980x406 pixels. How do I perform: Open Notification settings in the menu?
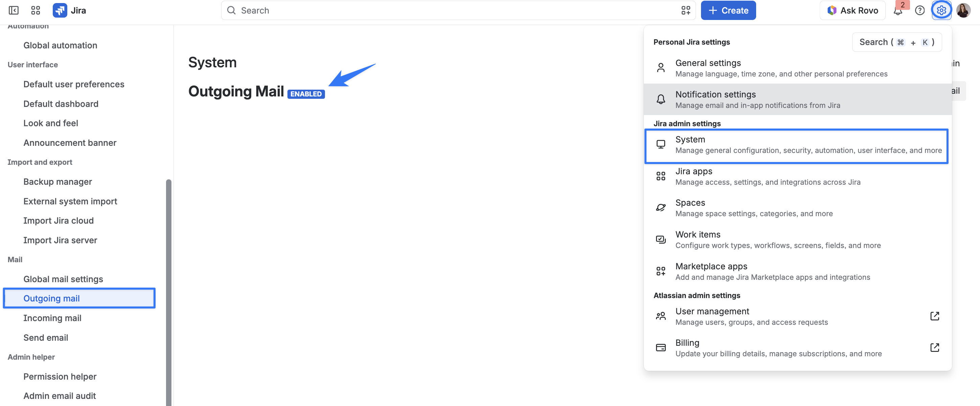[797, 99]
